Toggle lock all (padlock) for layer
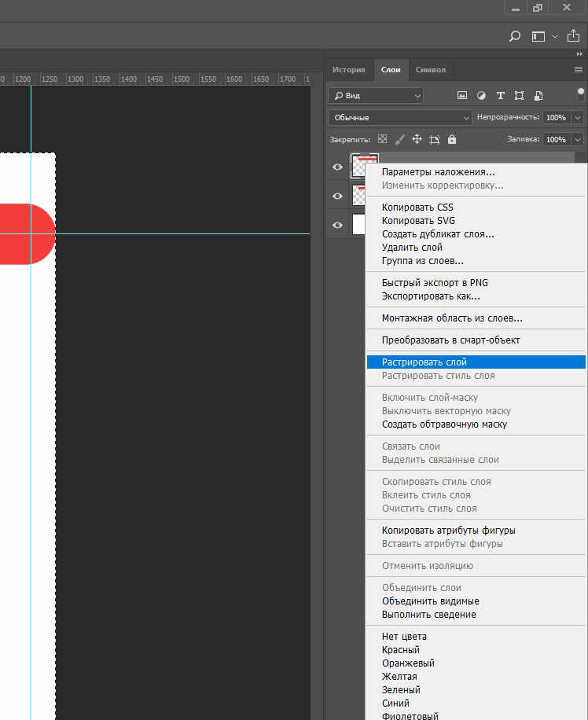Viewport: 588px width, 720px height. click(452, 139)
